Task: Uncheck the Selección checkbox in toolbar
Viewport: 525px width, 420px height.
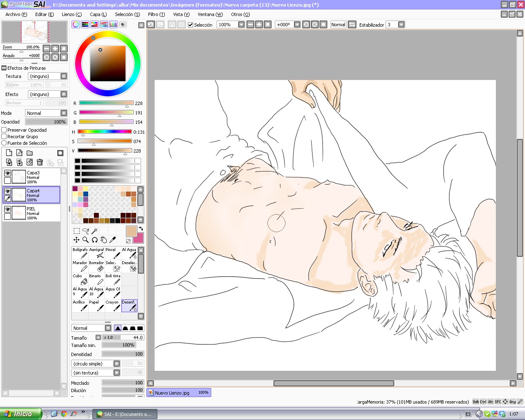Action: point(190,25)
